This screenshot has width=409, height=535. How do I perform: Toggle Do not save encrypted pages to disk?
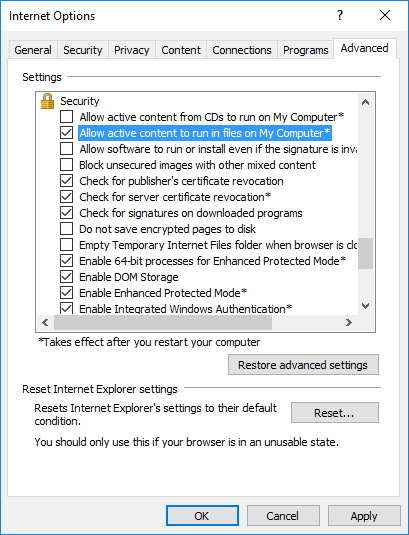pyautogui.click(x=67, y=229)
